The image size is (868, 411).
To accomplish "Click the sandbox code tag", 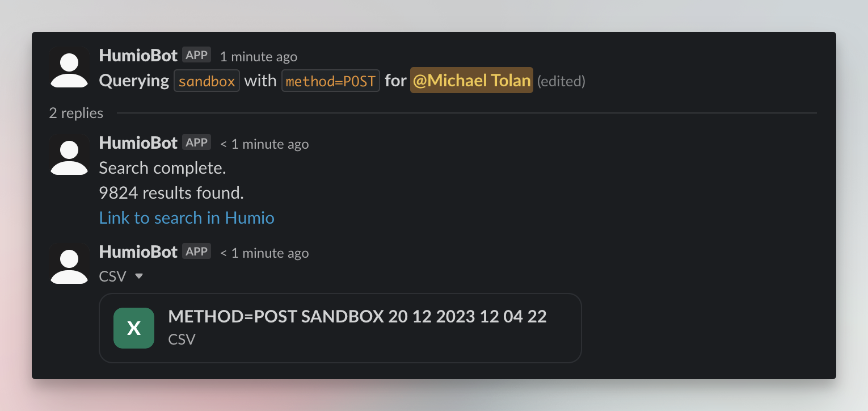I will (207, 81).
